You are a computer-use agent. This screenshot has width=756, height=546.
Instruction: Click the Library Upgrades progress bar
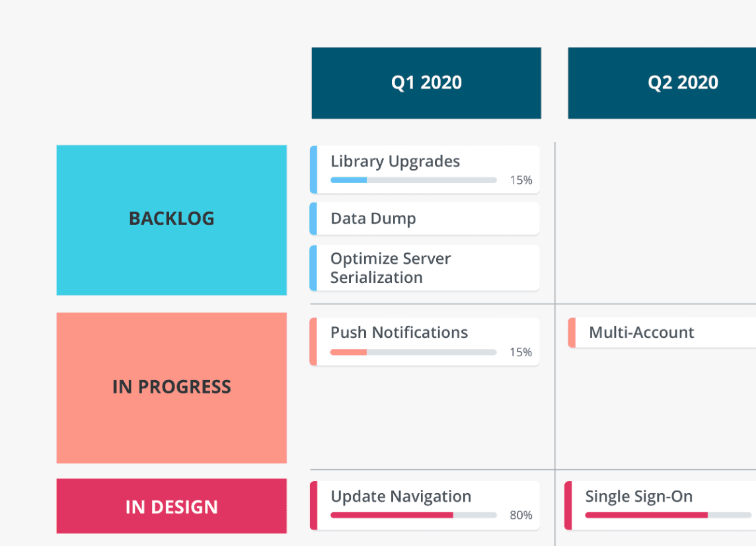pos(414,180)
